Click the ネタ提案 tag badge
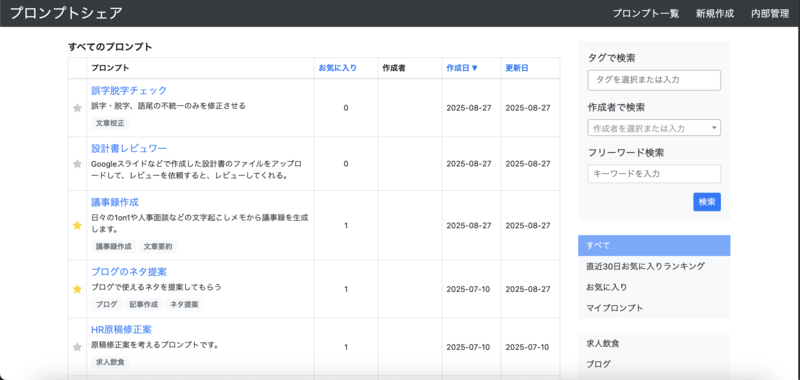 [x=184, y=305]
